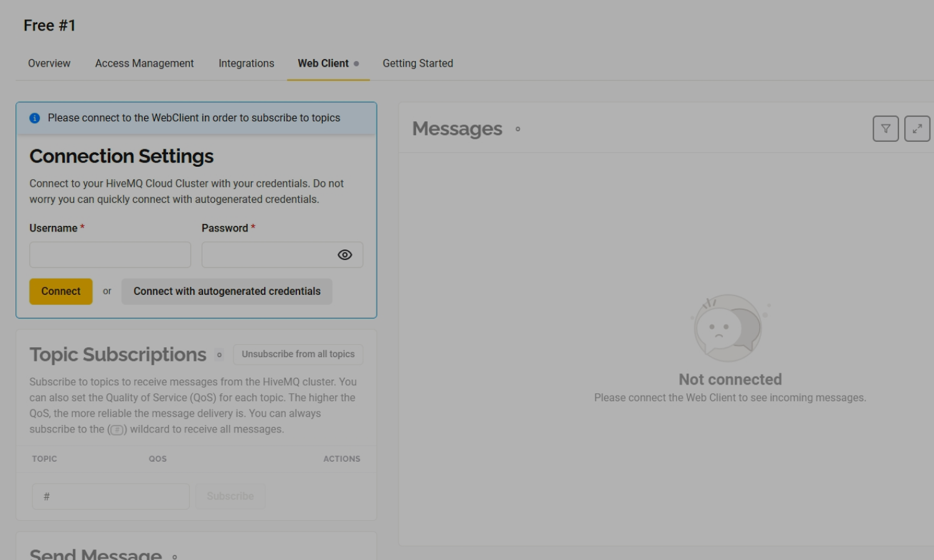934x560 pixels.
Task: Select the Web Client tab
Action: pos(323,63)
